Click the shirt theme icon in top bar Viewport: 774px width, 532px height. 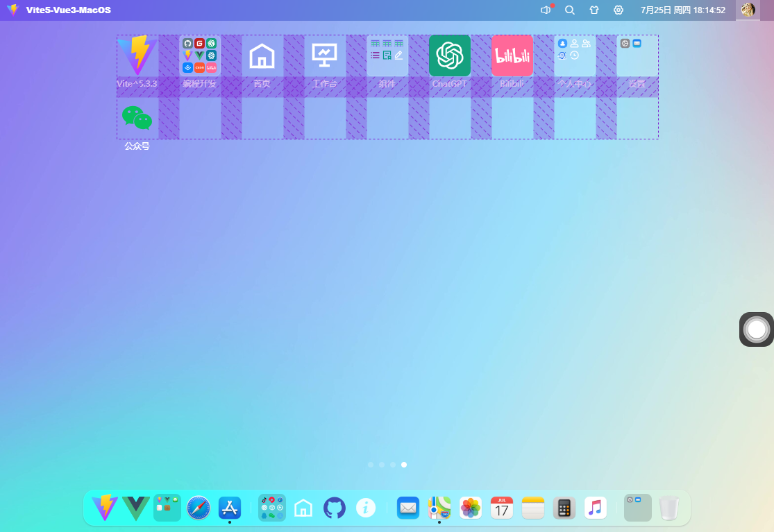tap(594, 10)
